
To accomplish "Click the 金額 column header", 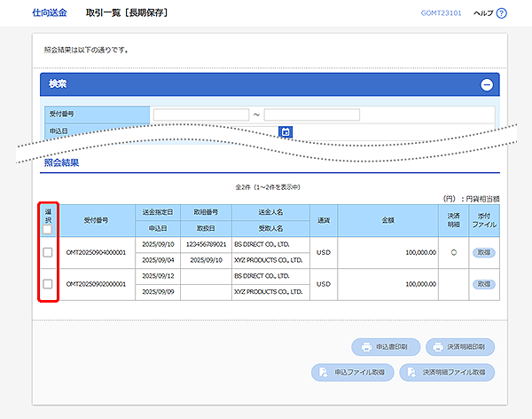I will pos(387,220).
